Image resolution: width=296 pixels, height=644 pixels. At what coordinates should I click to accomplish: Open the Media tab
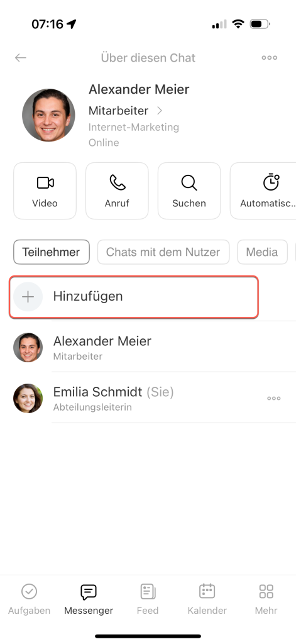pyautogui.click(x=262, y=252)
